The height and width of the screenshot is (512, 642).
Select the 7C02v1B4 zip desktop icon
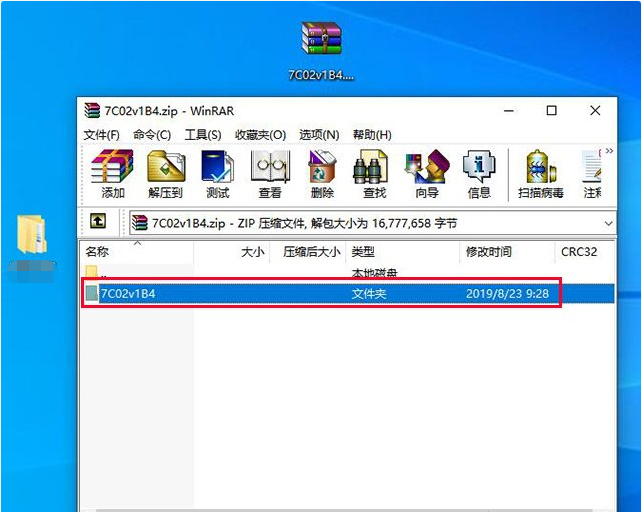tap(321, 50)
